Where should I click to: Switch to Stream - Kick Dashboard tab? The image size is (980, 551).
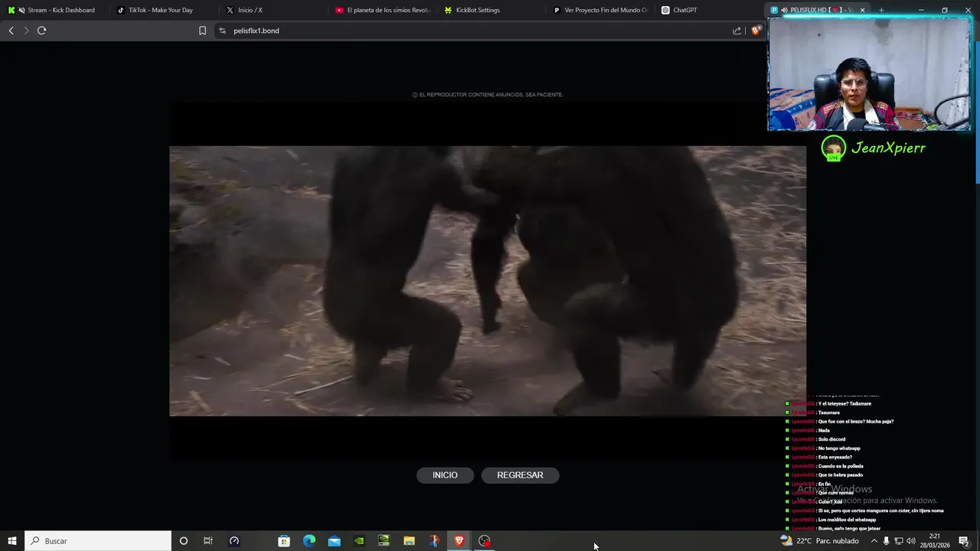click(54, 10)
